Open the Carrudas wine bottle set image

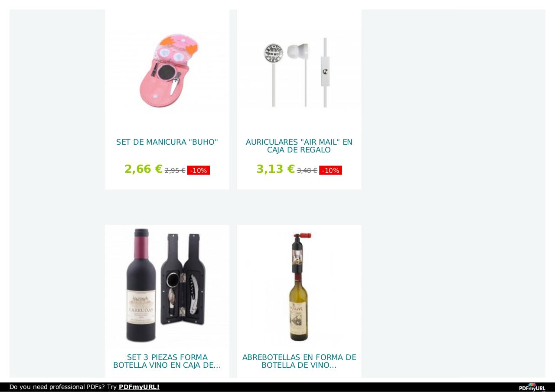pos(167,287)
